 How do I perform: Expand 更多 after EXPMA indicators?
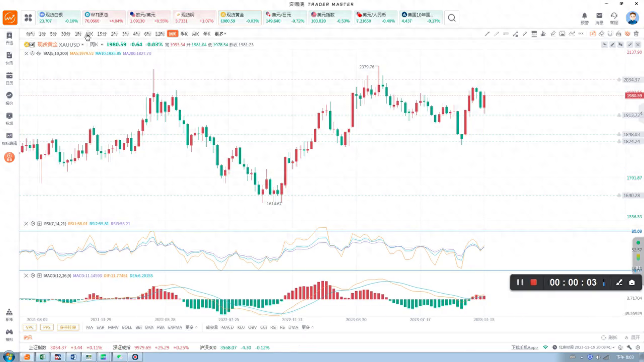click(x=191, y=327)
